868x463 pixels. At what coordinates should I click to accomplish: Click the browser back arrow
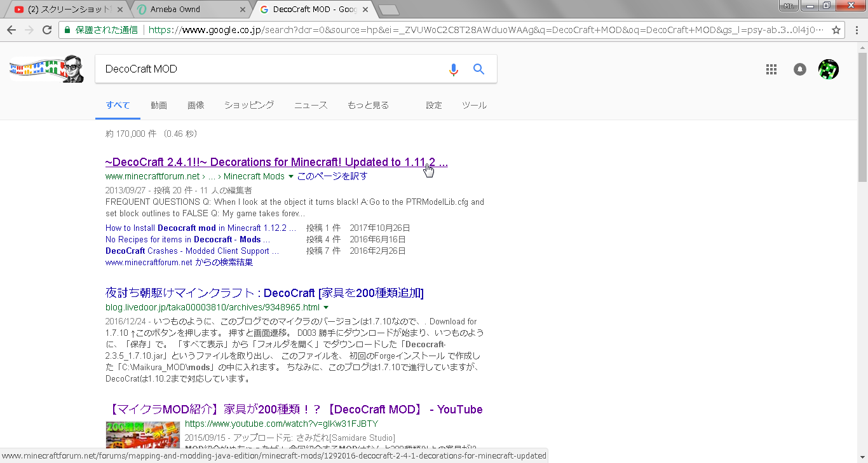click(x=11, y=30)
